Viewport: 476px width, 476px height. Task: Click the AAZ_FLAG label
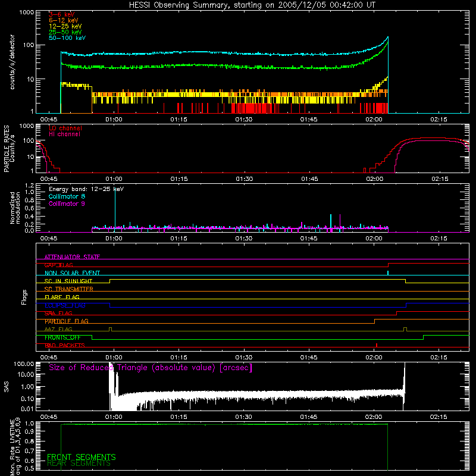[58, 330]
